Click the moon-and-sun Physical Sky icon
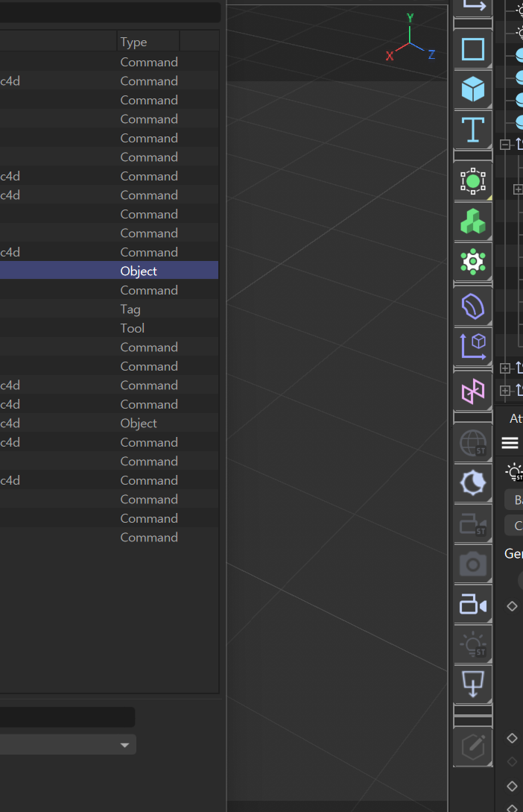The width and height of the screenshot is (523, 812). click(x=473, y=483)
